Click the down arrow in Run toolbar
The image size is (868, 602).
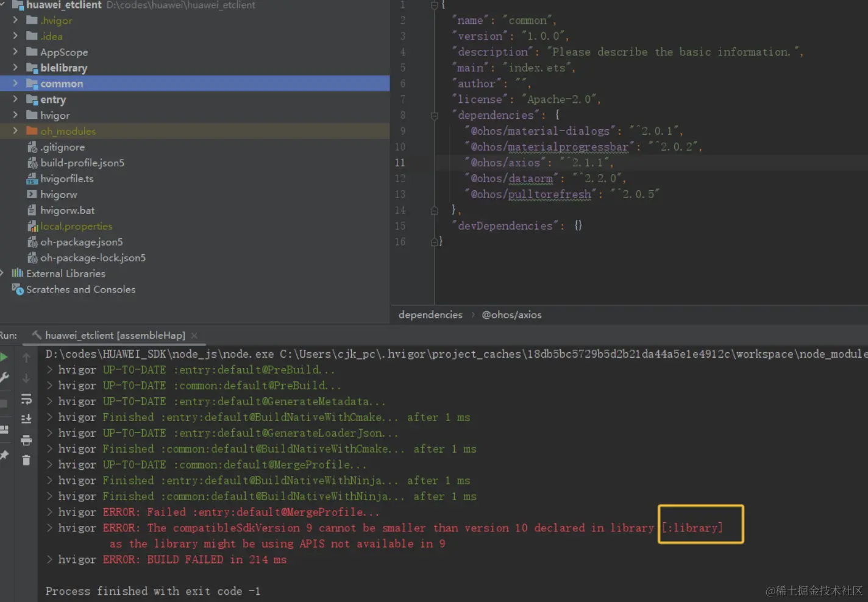(x=26, y=378)
